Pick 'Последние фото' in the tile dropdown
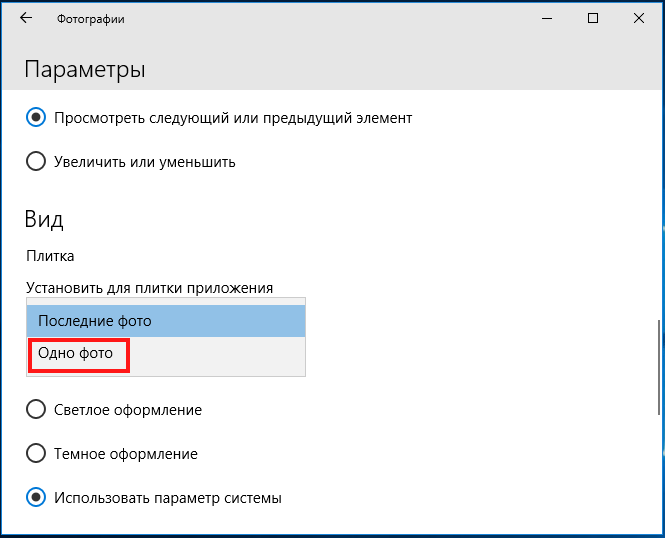Viewport: 665px width, 538px height. (166, 321)
